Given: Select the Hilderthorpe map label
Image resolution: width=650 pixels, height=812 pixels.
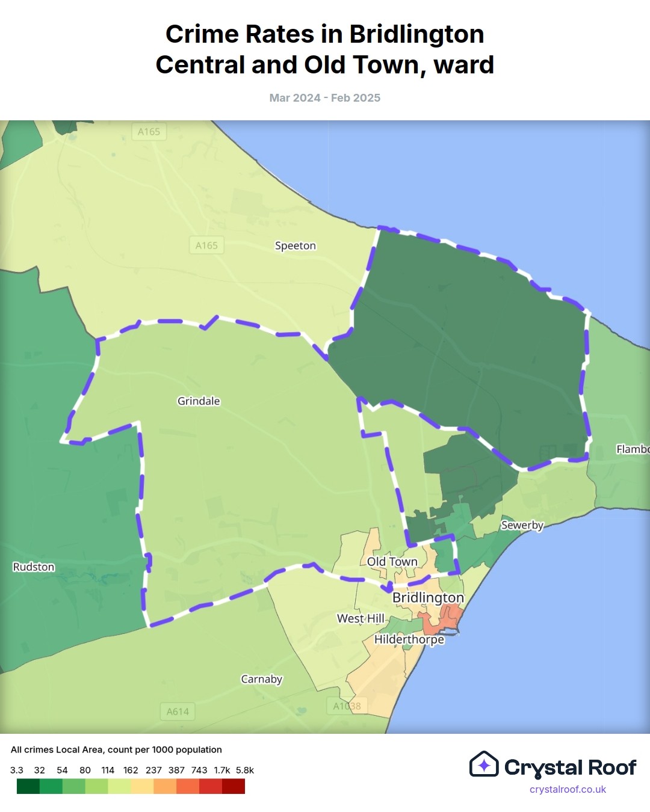Looking at the screenshot, I should pos(409,639).
